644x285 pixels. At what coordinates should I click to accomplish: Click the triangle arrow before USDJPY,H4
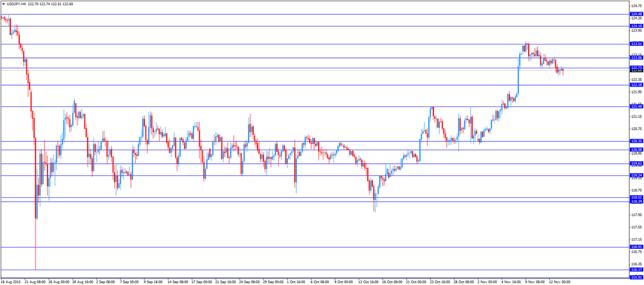coord(3,4)
